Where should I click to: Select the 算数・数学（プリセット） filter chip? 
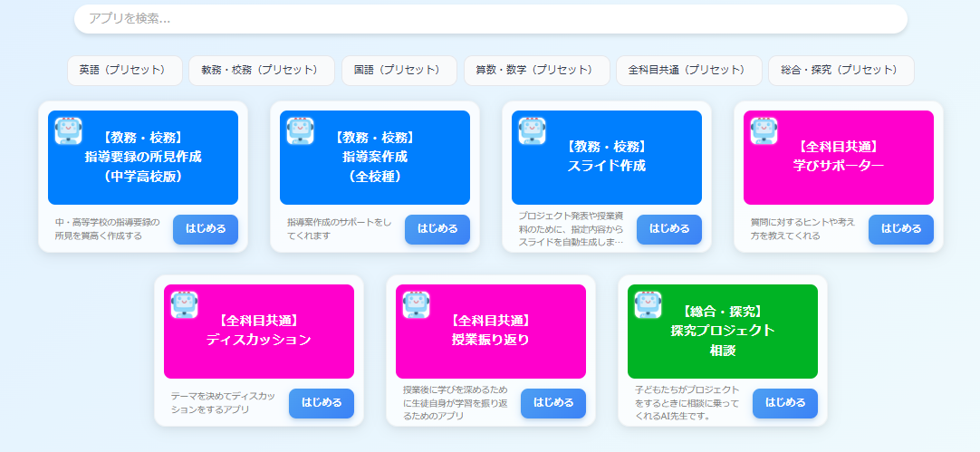(537, 71)
